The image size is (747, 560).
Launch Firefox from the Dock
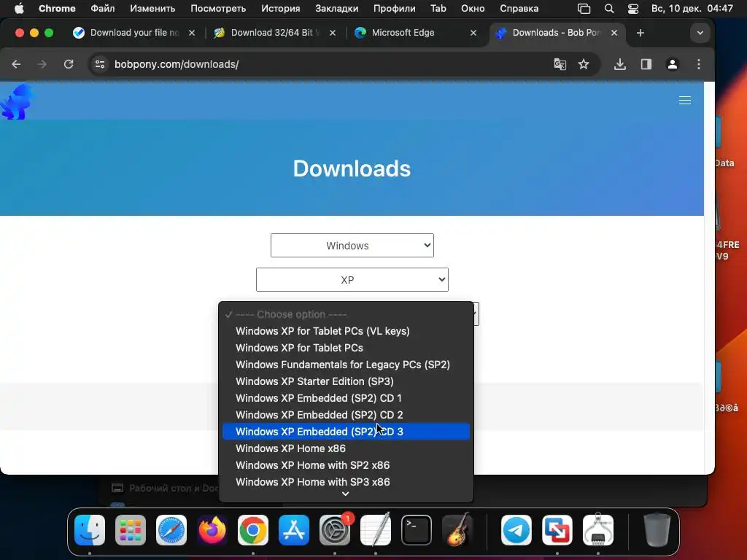point(212,530)
